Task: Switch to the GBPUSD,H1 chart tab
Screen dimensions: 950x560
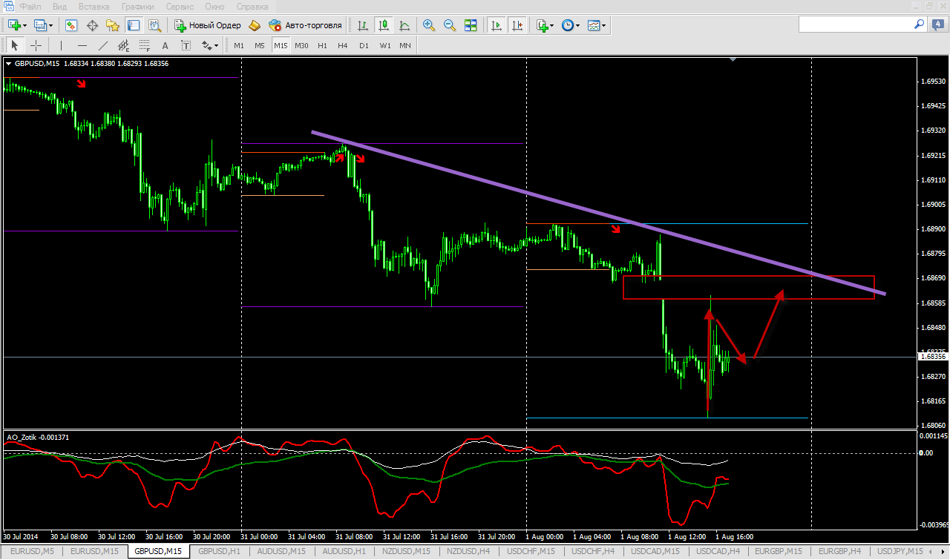Action: [x=220, y=551]
